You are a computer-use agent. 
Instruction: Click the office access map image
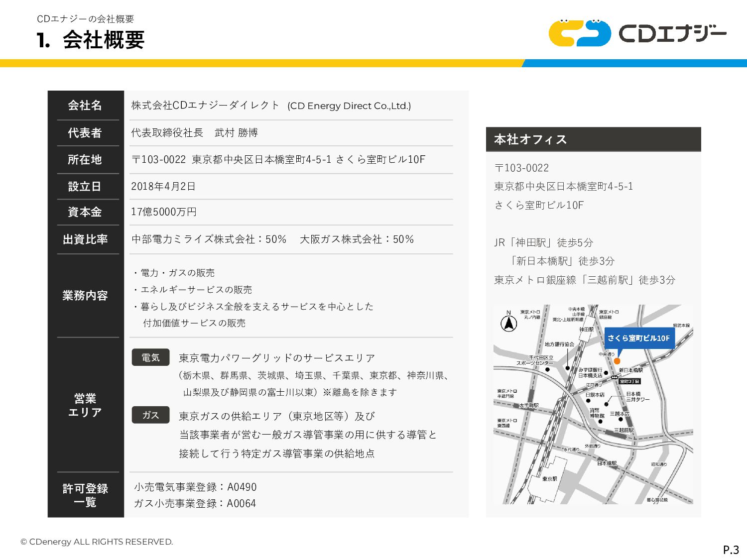[593, 404]
